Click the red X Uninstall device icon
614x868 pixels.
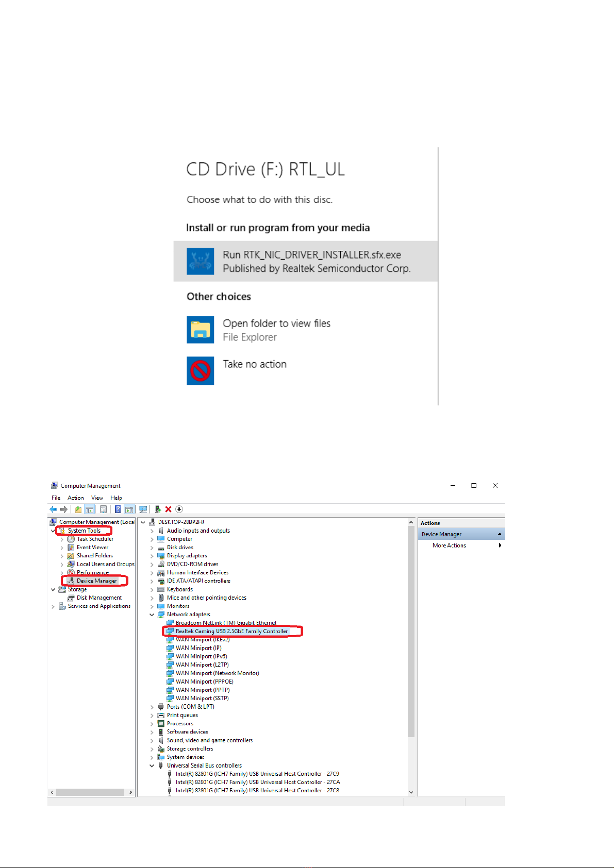pos(168,509)
